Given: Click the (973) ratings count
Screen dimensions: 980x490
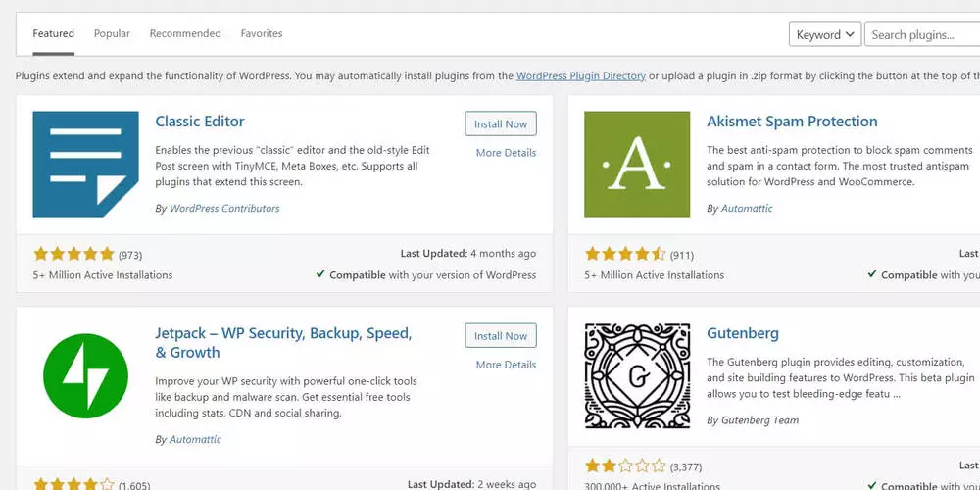Looking at the screenshot, I should [x=130, y=255].
